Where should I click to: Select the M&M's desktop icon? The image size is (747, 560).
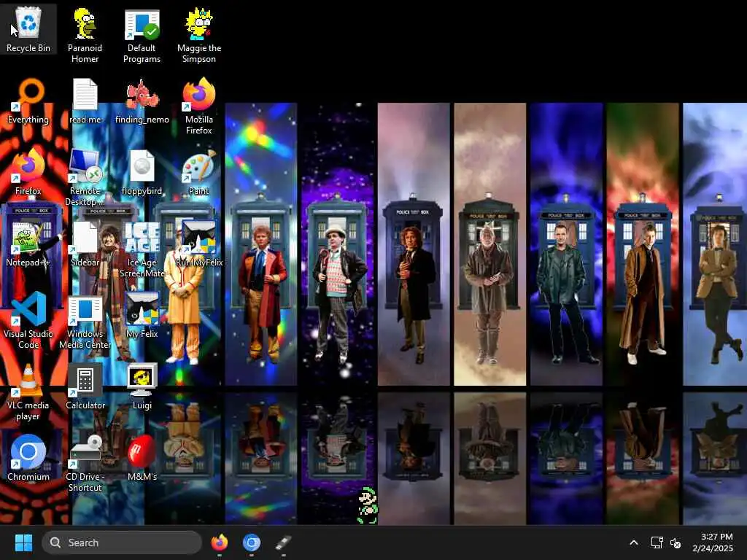click(x=142, y=458)
